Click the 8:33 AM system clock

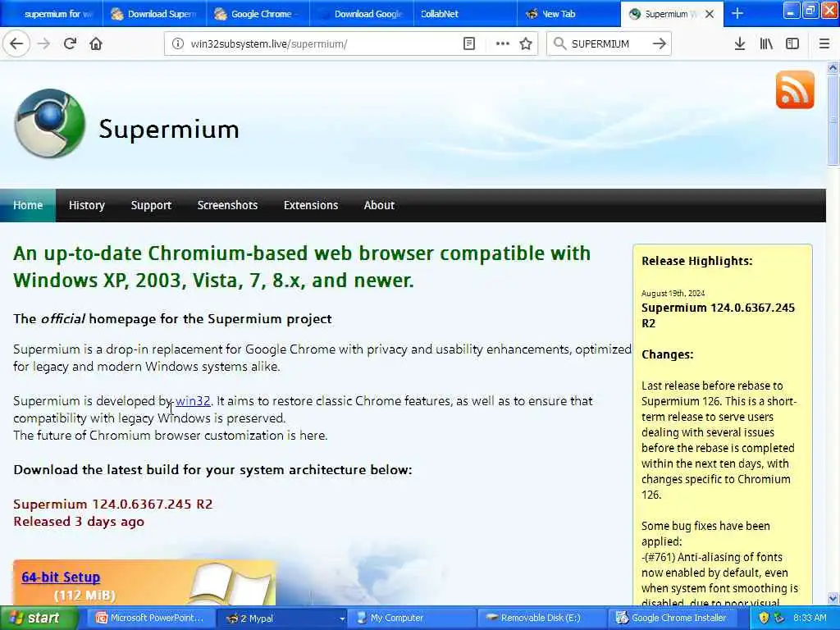(810, 618)
